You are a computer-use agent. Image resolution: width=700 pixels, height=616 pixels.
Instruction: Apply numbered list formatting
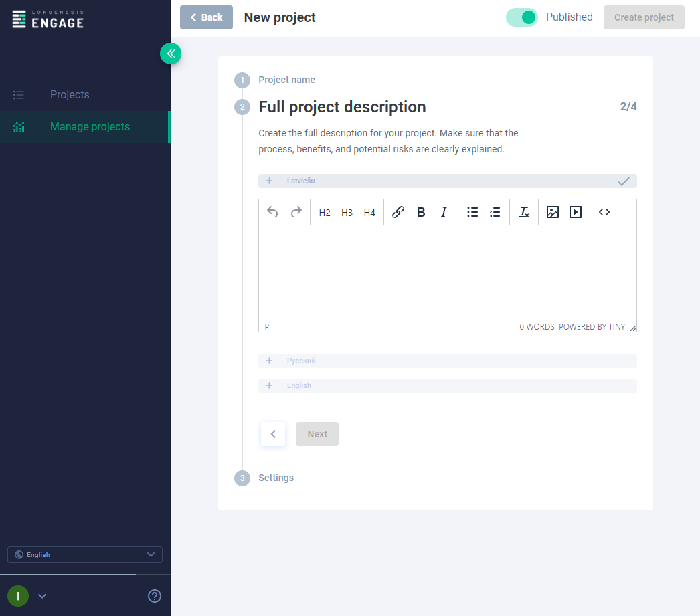point(495,212)
